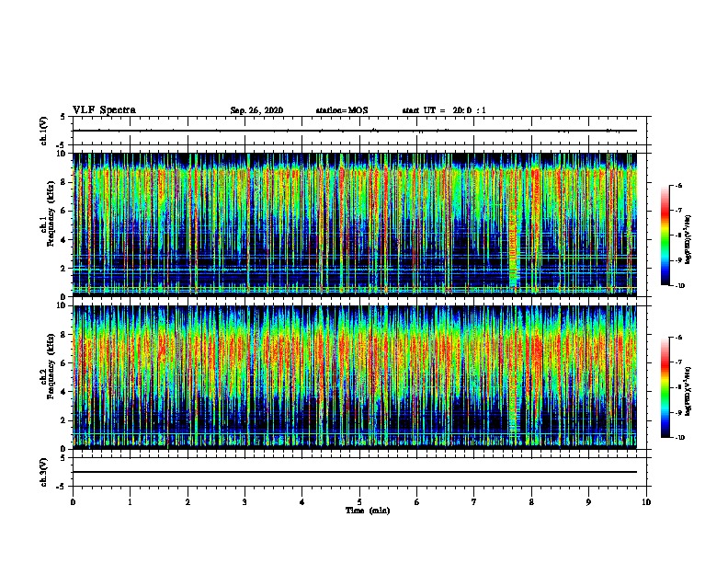Click the ch.1 waveform trace line
Screen dimensions: 728x563
click(355, 131)
